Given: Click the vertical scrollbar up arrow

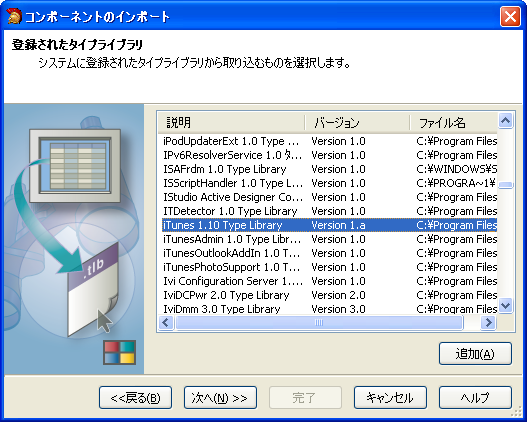Looking at the screenshot, I should (505, 121).
